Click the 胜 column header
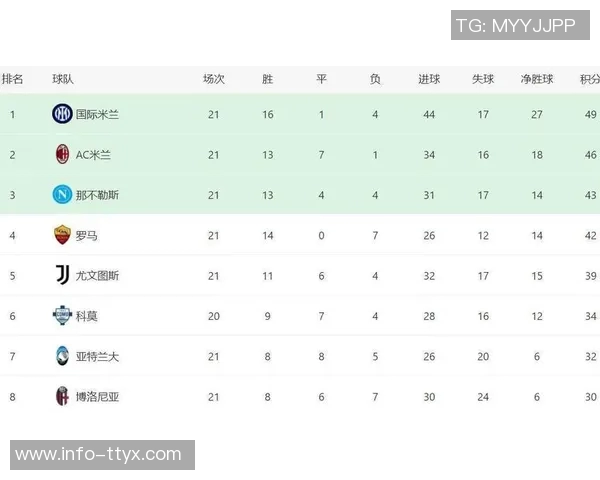This screenshot has width=600, height=480. pos(267,79)
